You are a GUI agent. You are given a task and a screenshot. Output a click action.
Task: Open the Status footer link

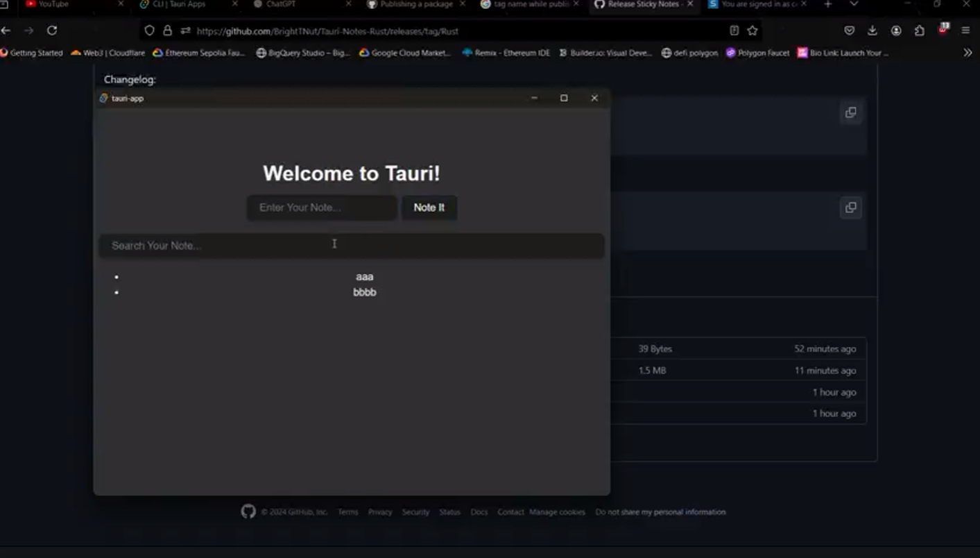pos(449,512)
